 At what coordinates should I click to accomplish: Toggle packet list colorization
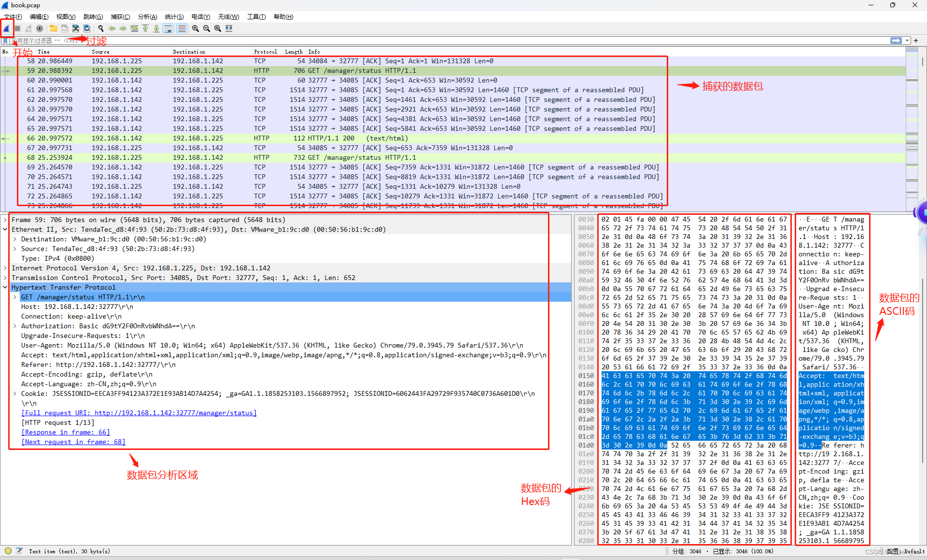click(x=182, y=28)
